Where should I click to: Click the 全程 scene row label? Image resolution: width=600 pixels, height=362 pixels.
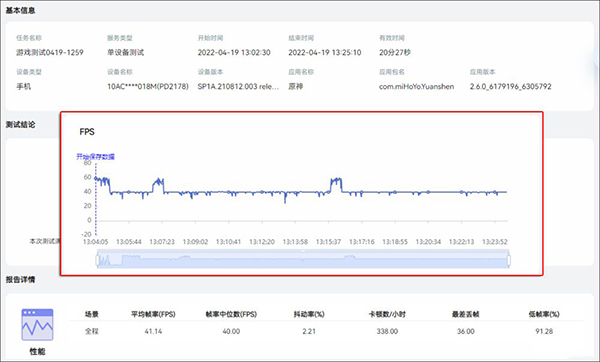[x=91, y=331]
